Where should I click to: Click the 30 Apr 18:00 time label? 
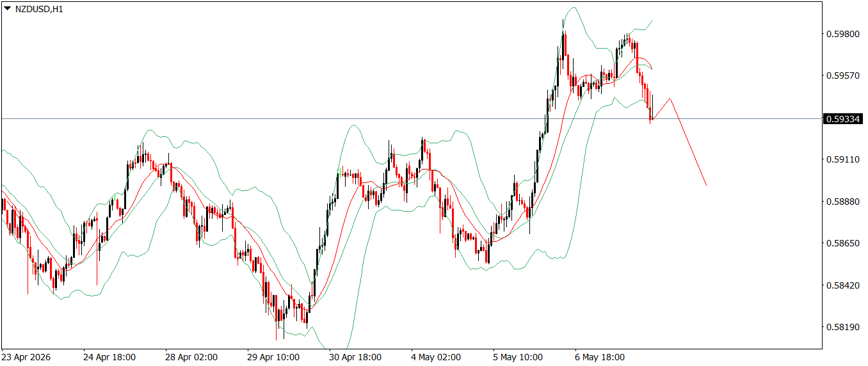(354, 357)
